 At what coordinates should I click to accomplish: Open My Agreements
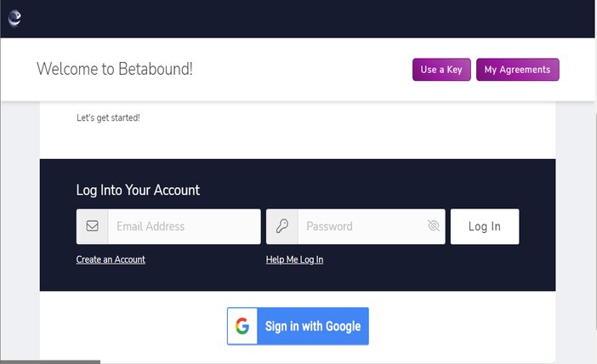click(517, 70)
